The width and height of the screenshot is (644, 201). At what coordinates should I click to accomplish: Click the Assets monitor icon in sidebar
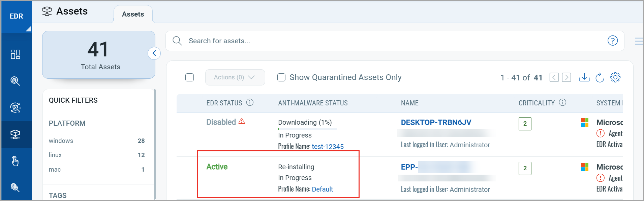16,134
